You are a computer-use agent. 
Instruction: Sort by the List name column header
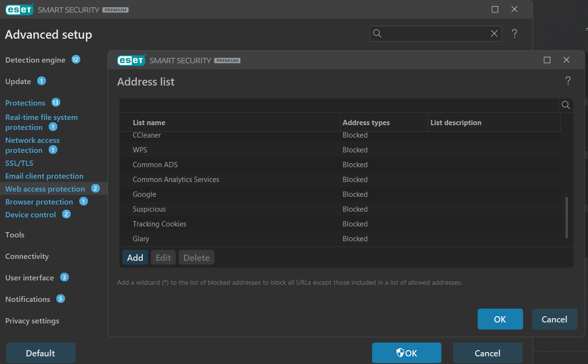pos(149,123)
